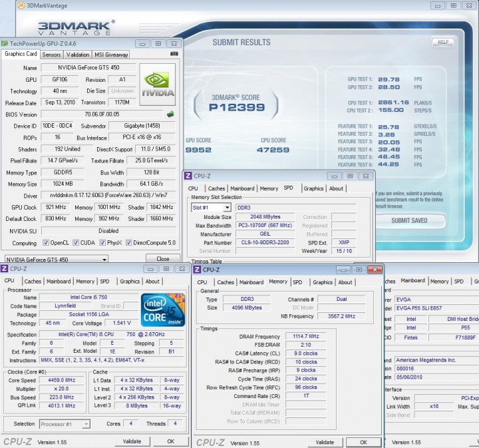The height and width of the screenshot is (448, 479).
Task: Click Validate in CPU-Z processor window
Action: pyautogui.click(x=132, y=441)
